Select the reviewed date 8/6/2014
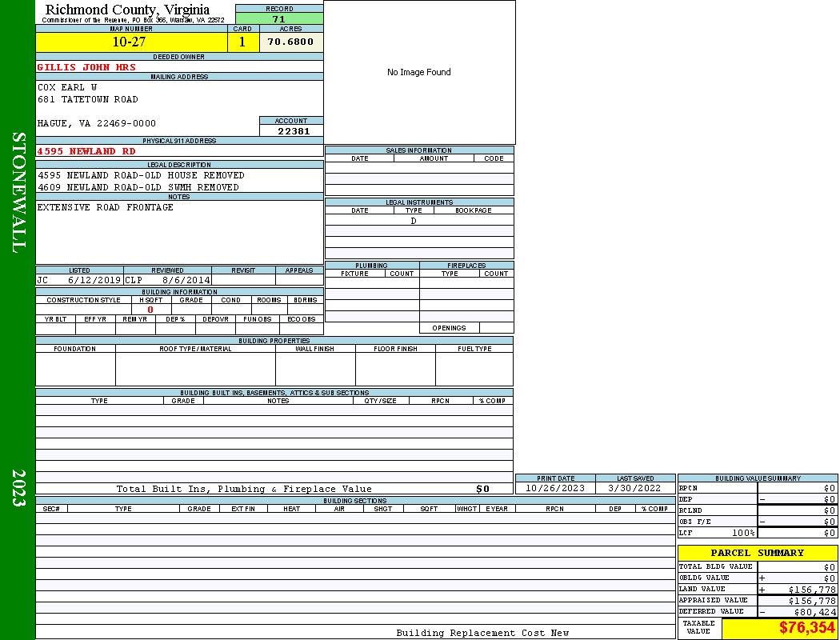840x640 pixels. (186, 281)
